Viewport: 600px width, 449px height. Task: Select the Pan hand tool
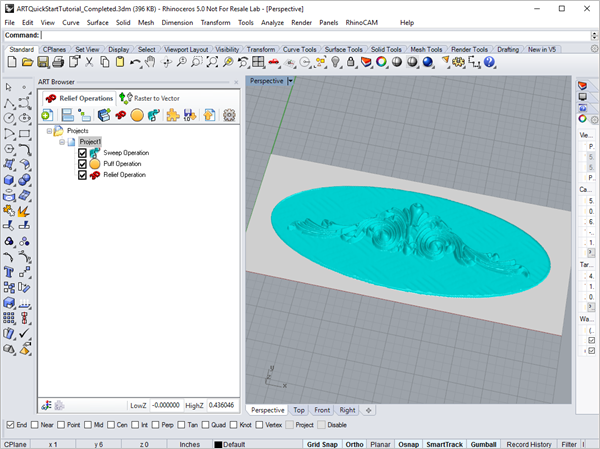click(150, 62)
